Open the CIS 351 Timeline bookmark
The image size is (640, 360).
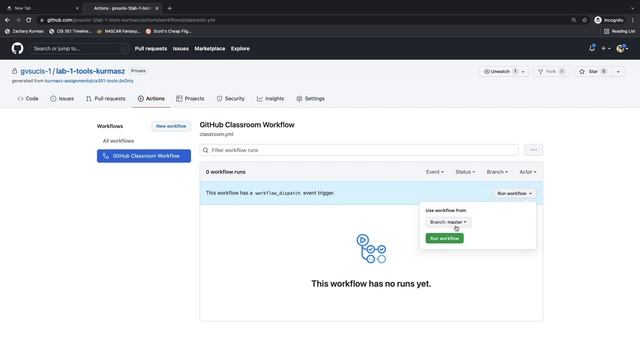70,31
